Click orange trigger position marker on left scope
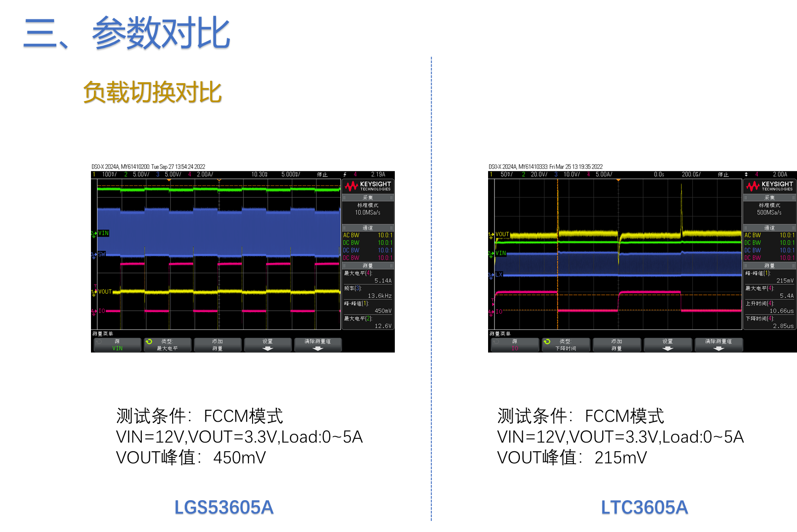 pyautogui.click(x=169, y=180)
